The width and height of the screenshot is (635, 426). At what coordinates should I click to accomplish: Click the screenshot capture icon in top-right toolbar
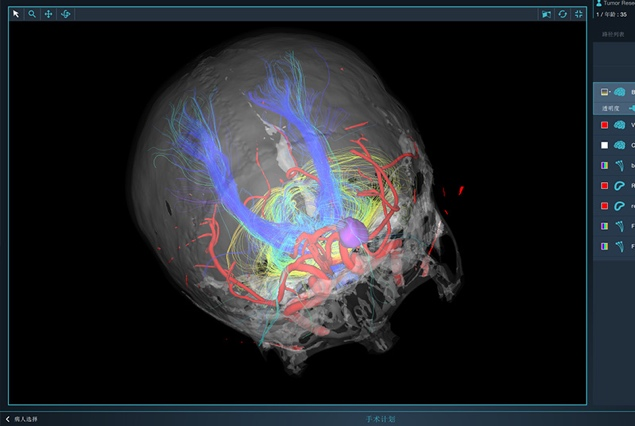click(546, 15)
